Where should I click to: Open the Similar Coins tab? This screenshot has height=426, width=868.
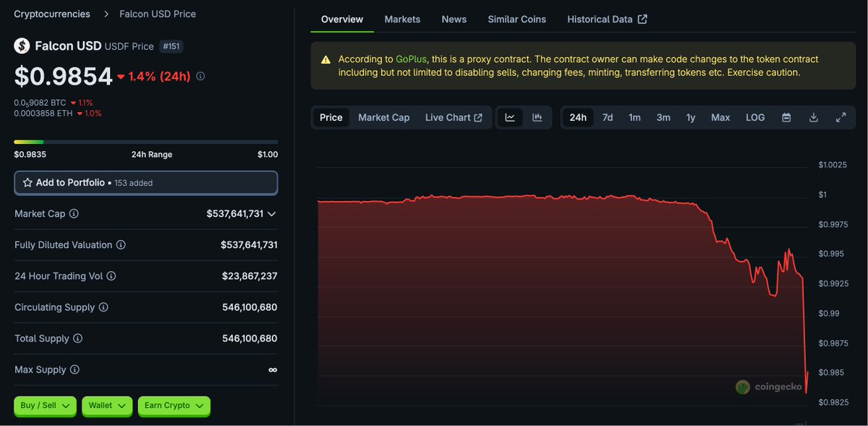(x=517, y=20)
